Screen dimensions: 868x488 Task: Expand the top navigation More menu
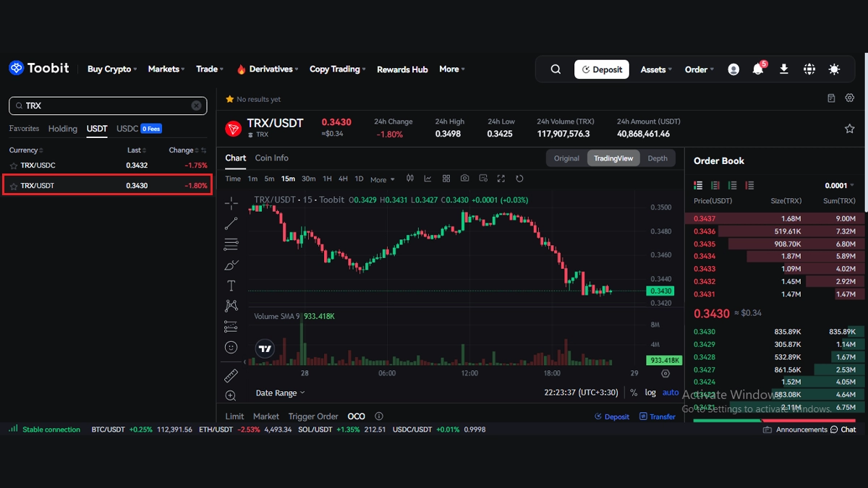(452, 69)
